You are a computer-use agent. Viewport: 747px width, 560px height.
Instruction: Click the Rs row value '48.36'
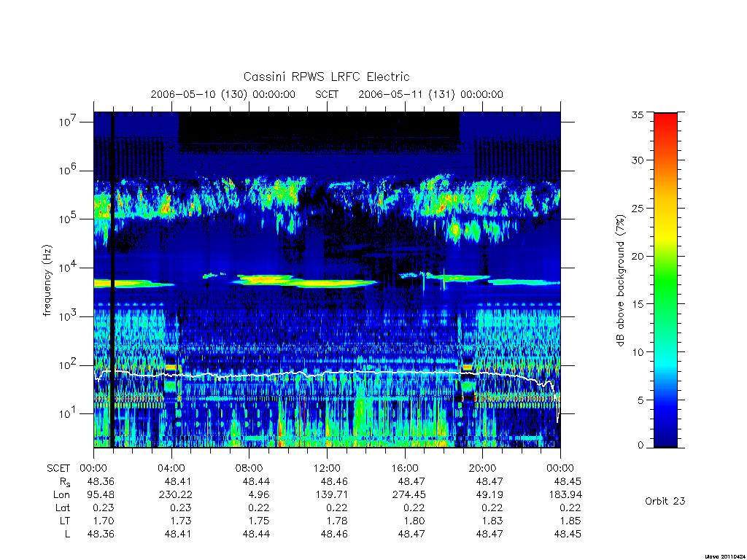(101, 481)
